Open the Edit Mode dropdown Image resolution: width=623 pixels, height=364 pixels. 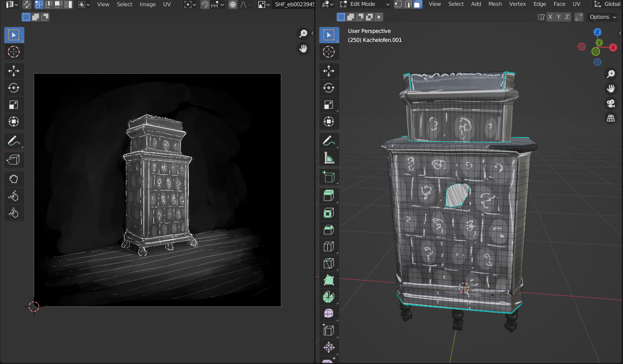(x=365, y=4)
